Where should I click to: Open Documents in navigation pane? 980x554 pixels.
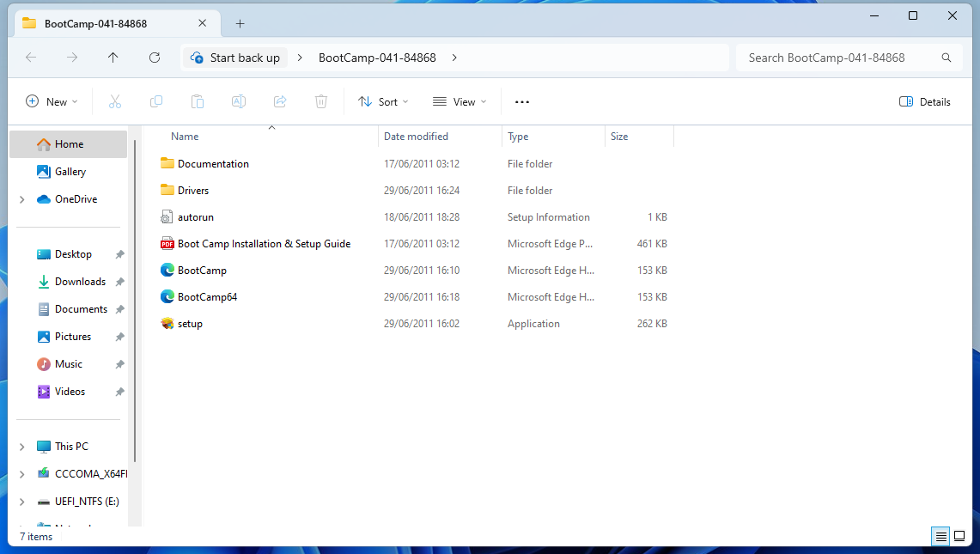pyautogui.click(x=81, y=309)
